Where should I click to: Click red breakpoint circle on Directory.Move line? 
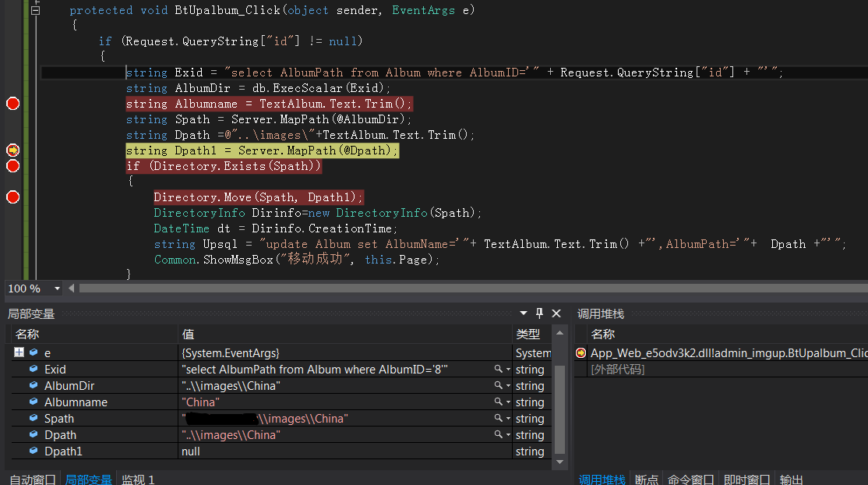tap(12, 196)
